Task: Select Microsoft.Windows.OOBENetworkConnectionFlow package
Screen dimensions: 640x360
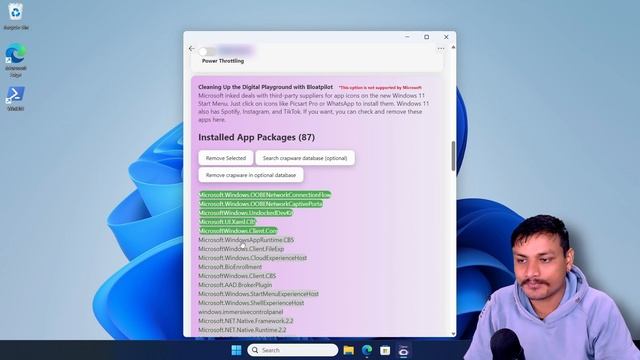Action: click(x=265, y=195)
